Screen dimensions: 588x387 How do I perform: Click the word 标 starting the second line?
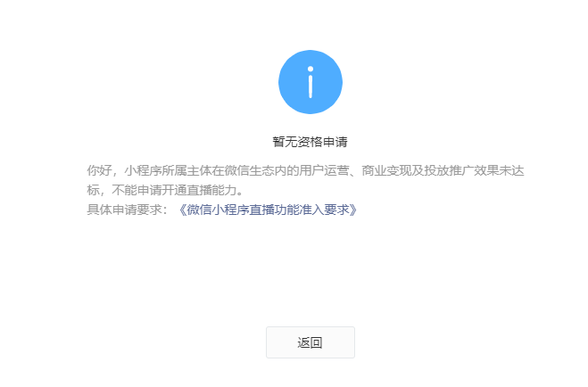(93, 190)
